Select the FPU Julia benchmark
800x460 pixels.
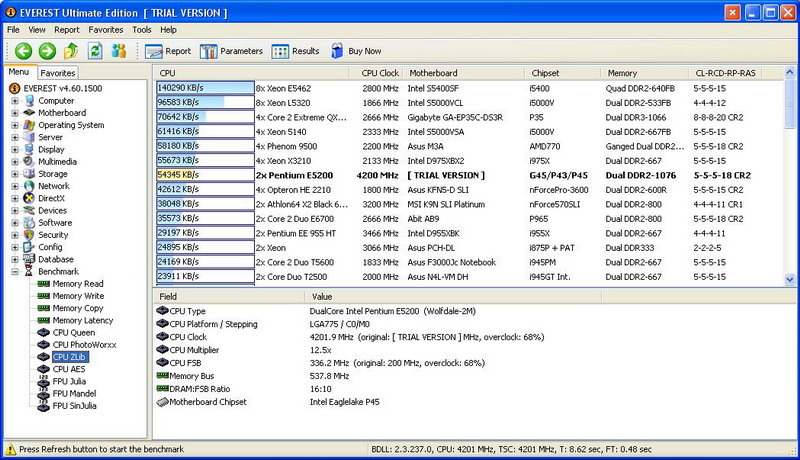click(69, 381)
